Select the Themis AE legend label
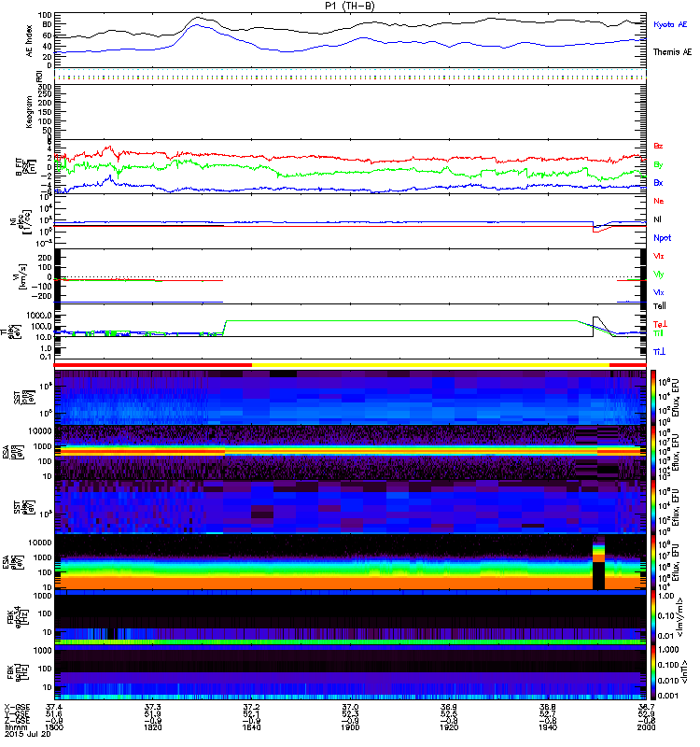This screenshot has width=700, height=747. (x=672, y=52)
